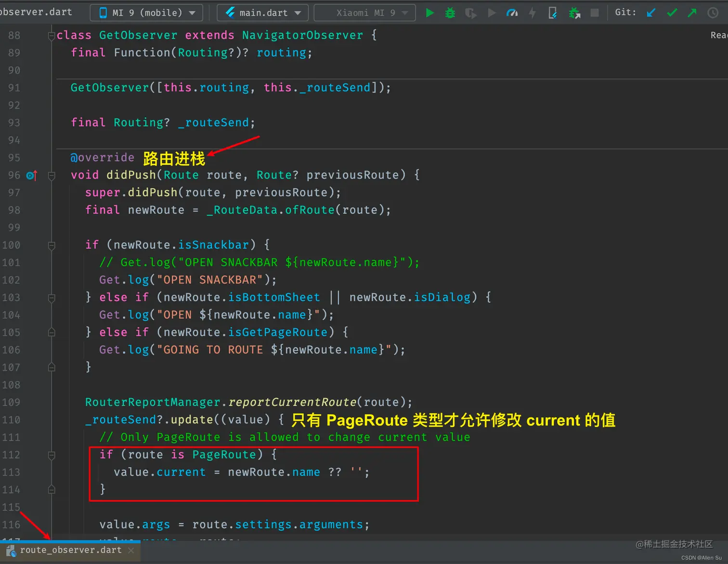Open the Xiaomi MI 9 target dropdown
The width and height of the screenshot is (728, 564).
(364, 13)
